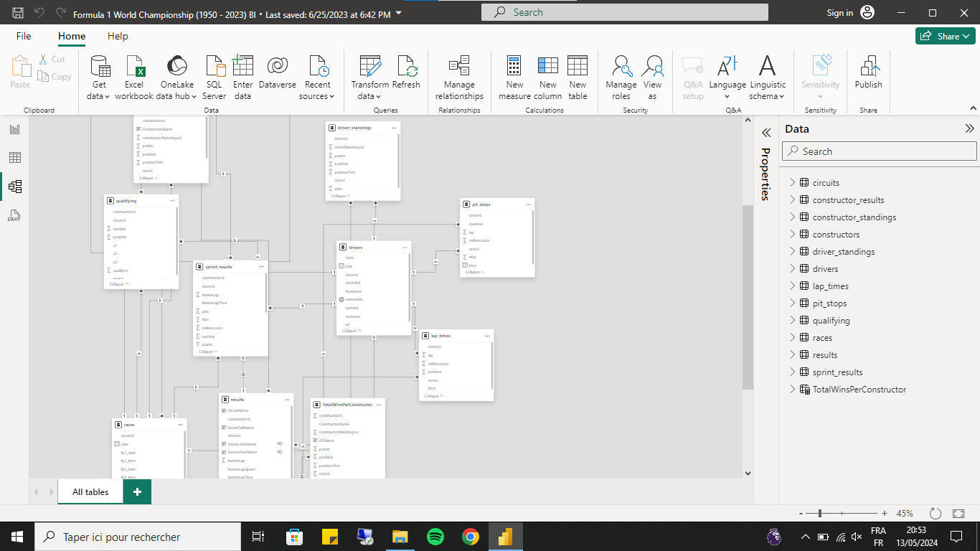Toggle visibility of DriversFirstName in results table
The width and height of the screenshot is (980, 551).
(280, 453)
